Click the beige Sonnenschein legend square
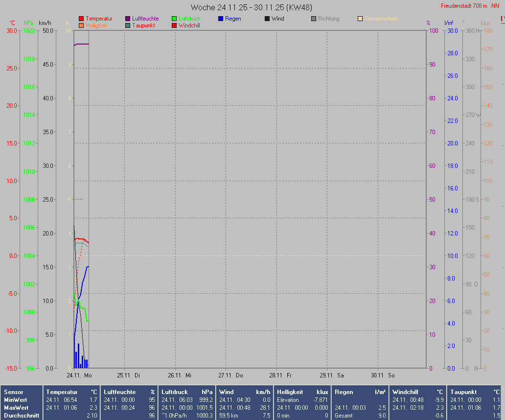The width and height of the screenshot is (505, 420). coord(360,19)
